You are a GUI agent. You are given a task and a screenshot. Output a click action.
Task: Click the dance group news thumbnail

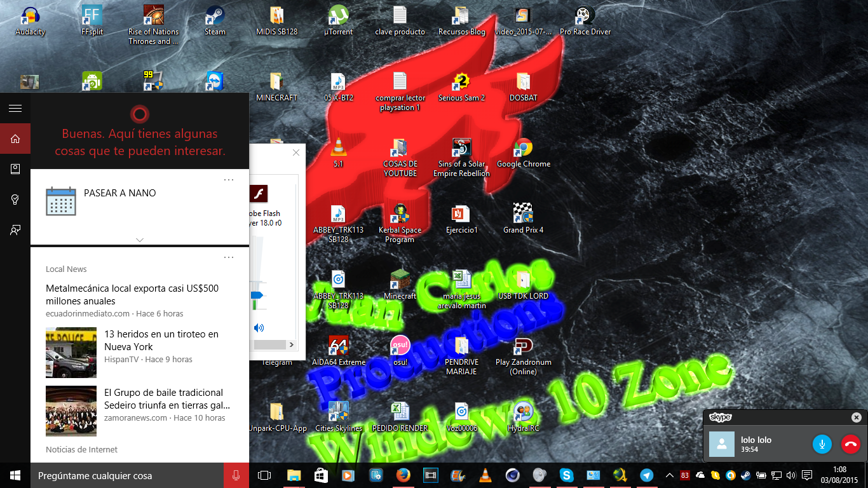[71, 411]
